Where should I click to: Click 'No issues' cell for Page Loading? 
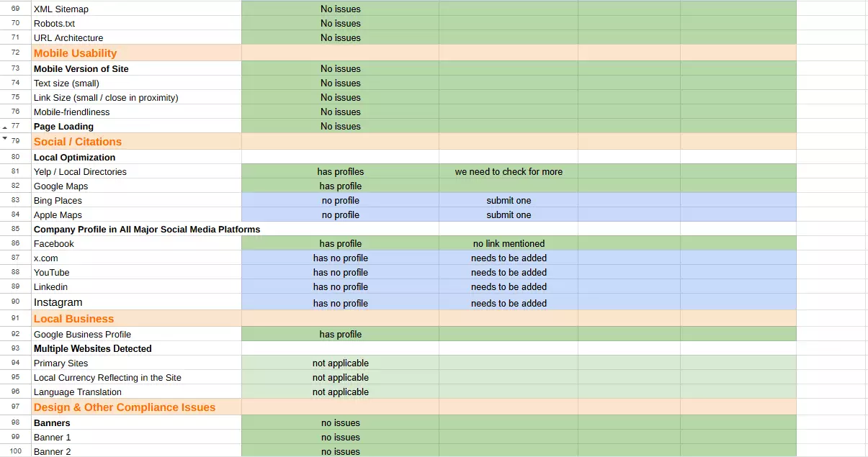(341, 127)
